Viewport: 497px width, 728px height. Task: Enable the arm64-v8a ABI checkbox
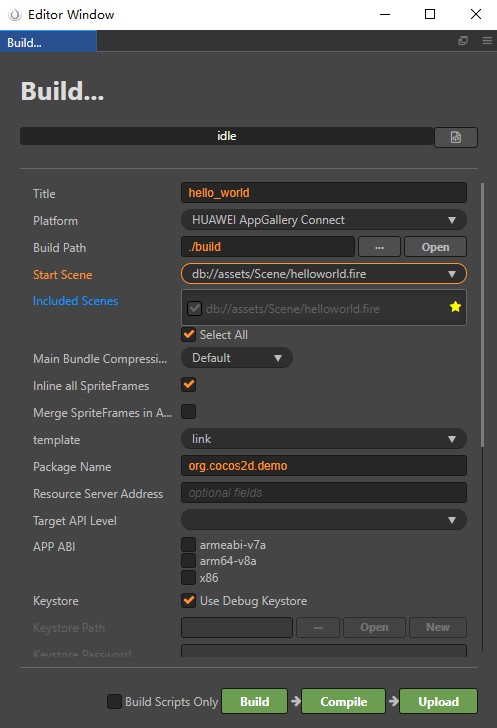(189, 561)
